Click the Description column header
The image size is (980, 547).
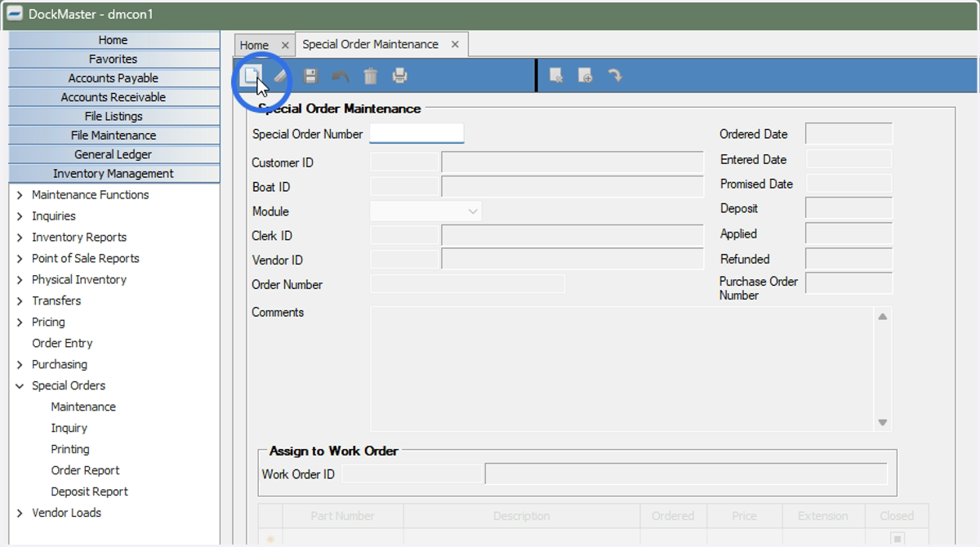pyautogui.click(x=521, y=516)
